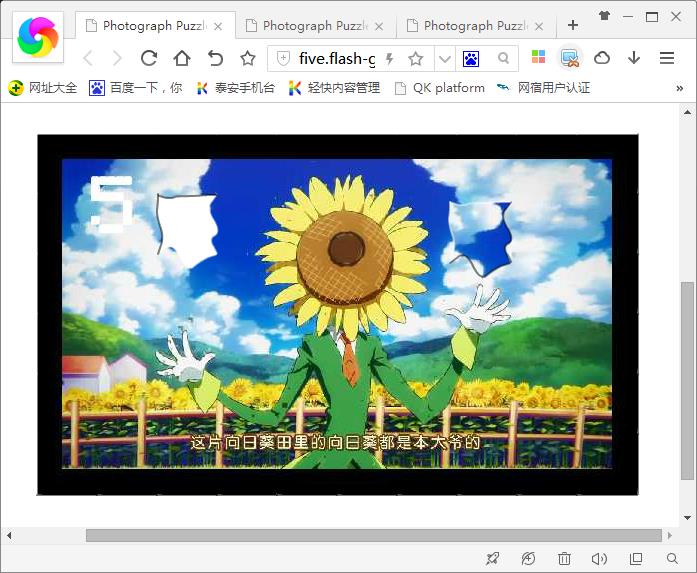
Task: Open the new tab plus button
Action: point(573,25)
